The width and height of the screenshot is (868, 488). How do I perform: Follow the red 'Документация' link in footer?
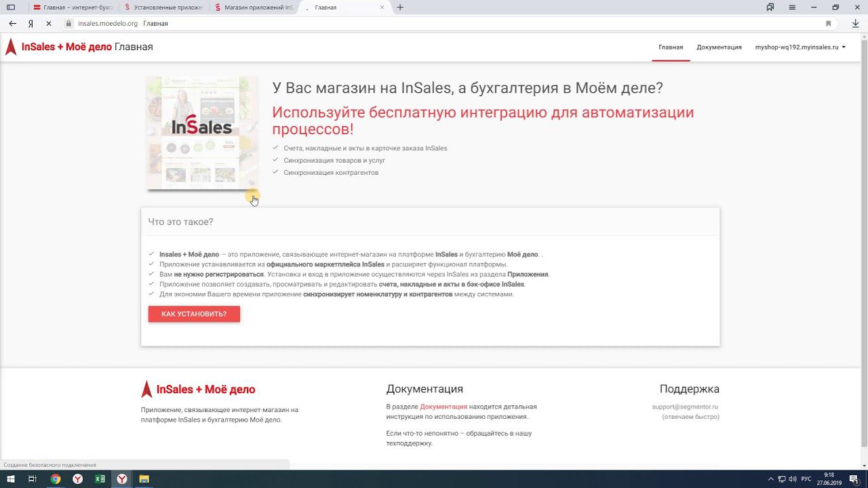(x=443, y=407)
